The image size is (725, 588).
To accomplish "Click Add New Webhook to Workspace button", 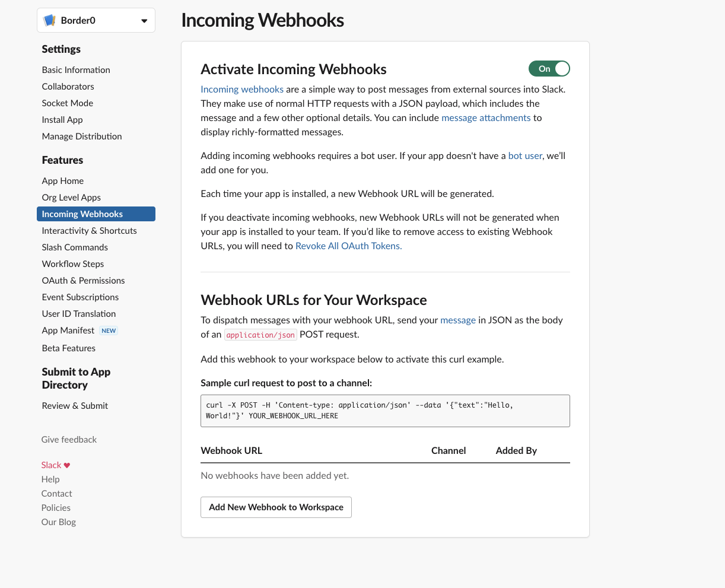I will click(x=276, y=507).
